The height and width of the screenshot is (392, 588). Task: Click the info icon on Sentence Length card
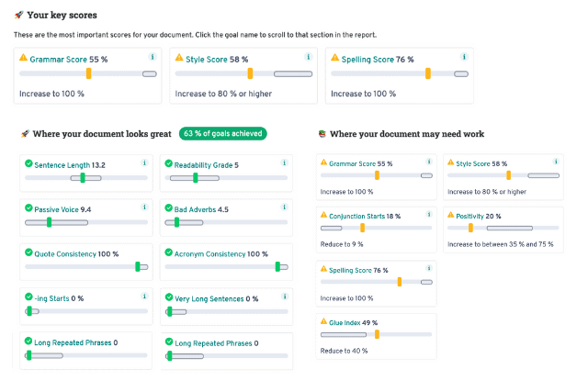pyautogui.click(x=145, y=163)
